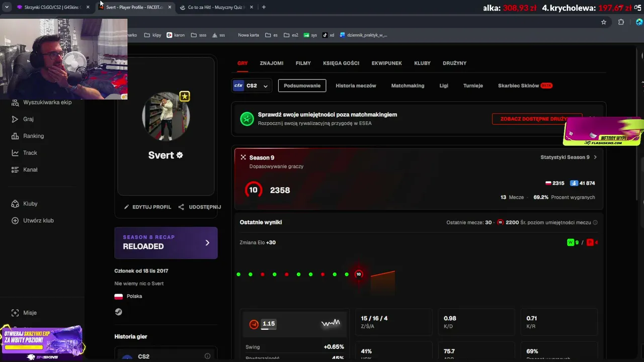Open a new browser tab
Viewport: 644px width, 362px height.
coord(264,7)
